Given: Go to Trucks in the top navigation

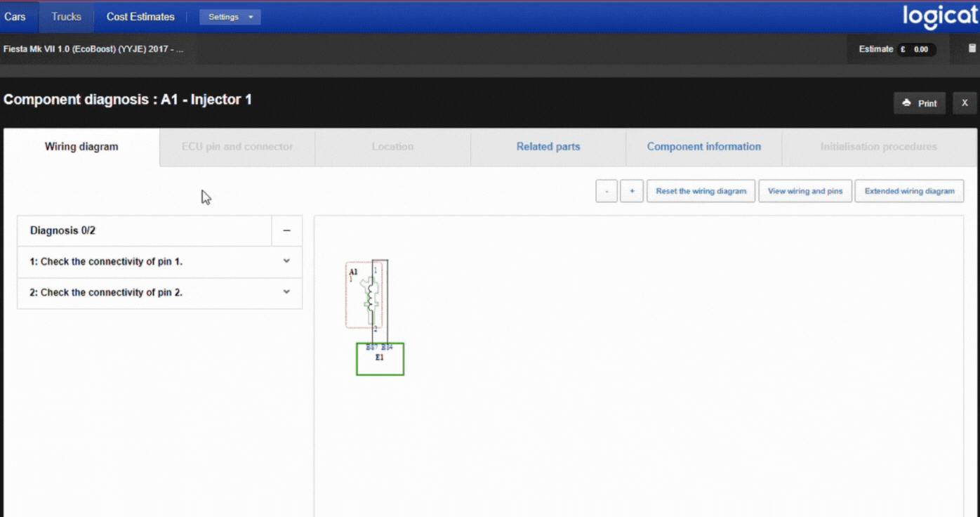Looking at the screenshot, I should [x=66, y=17].
